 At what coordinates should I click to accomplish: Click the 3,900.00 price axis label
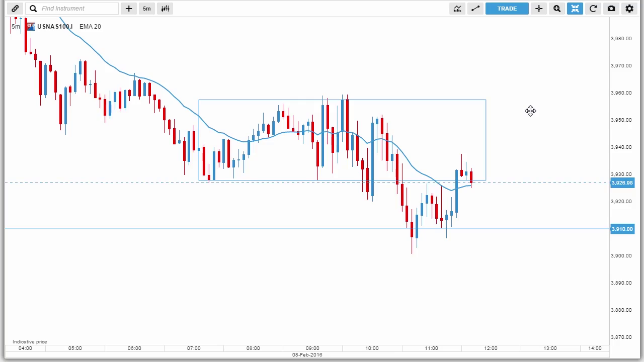[621, 256]
